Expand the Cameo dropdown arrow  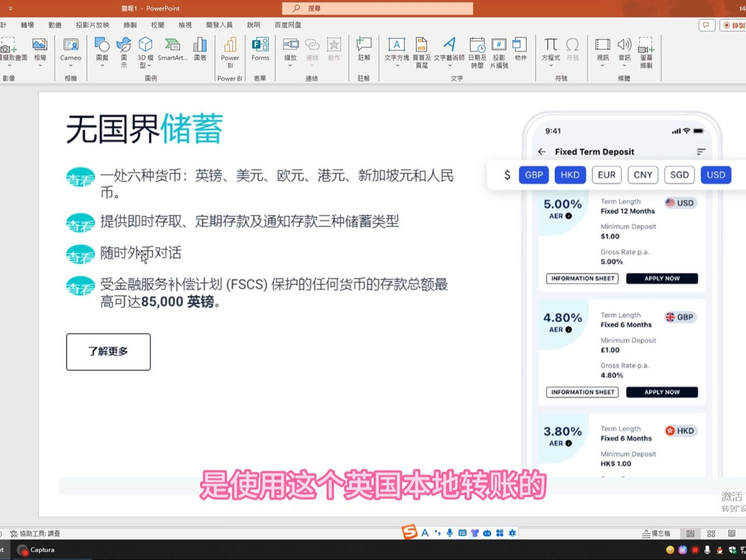71,65
